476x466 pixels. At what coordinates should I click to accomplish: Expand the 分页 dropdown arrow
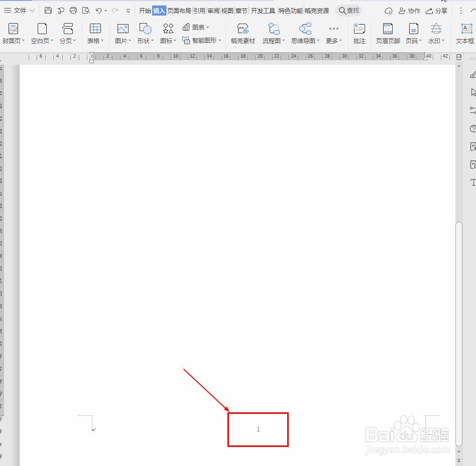click(x=74, y=40)
